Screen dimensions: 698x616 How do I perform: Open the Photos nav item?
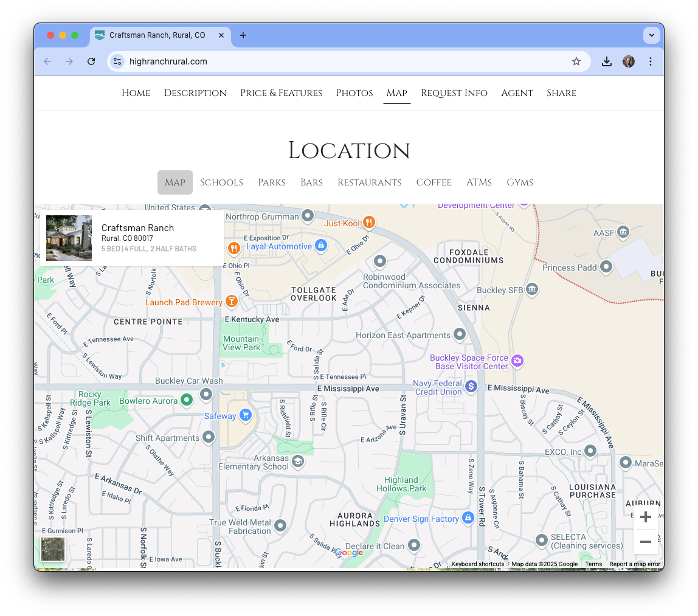354,93
